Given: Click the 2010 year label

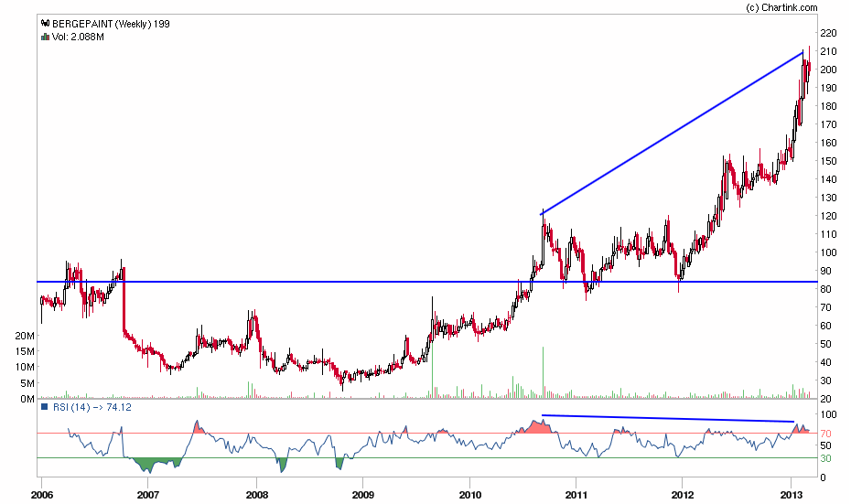Looking at the screenshot, I should 470,496.
